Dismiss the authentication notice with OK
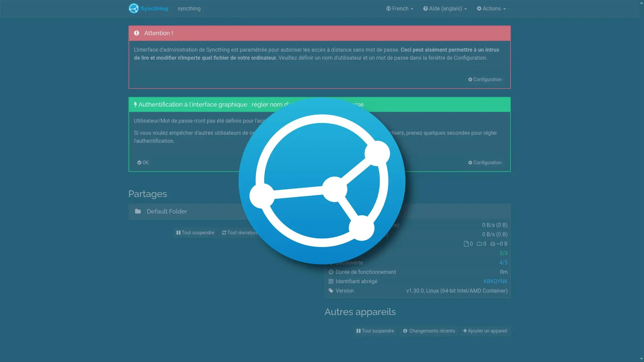 point(143,163)
